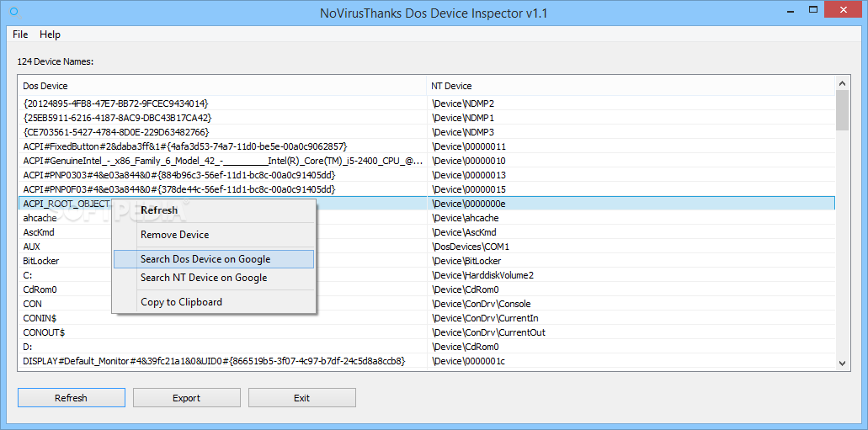Select the CONOUT$ device row
Image resolution: width=868 pixels, height=430 pixels.
(426, 332)
